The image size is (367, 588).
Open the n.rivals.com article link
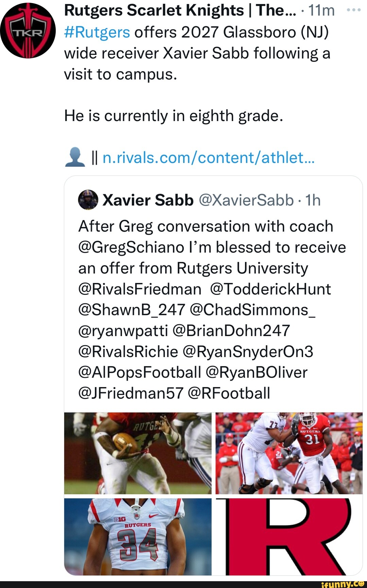(208, 157)
